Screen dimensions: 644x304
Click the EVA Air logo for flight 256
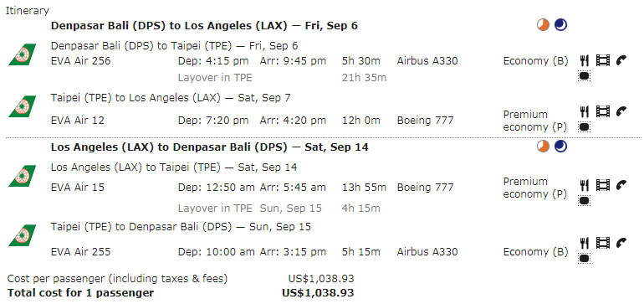(x=23, y=54)
